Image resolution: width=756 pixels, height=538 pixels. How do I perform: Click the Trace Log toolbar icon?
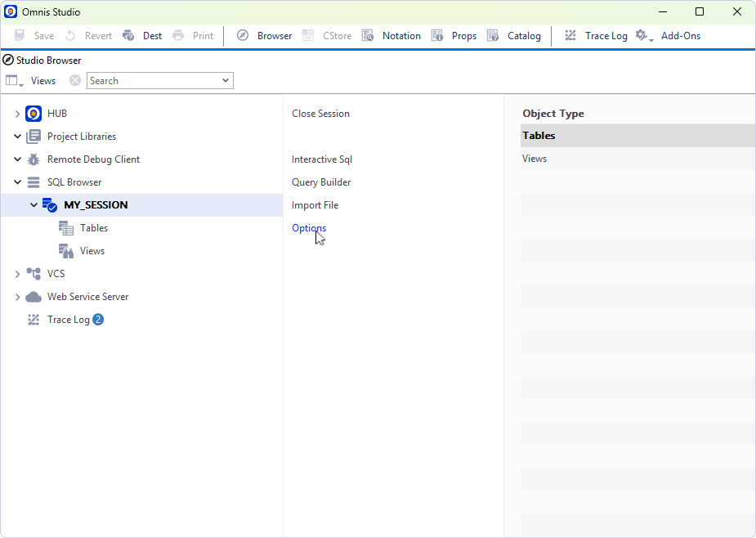(570, 36)
